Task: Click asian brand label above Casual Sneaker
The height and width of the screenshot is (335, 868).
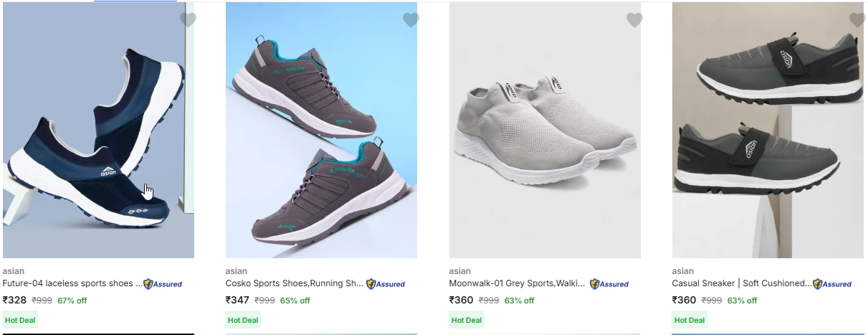Action: click(683, 271)
